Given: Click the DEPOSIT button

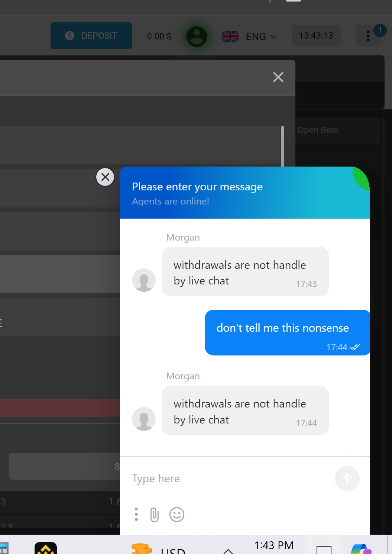Looking at the screenshot, I should click(x=91, y=36).
